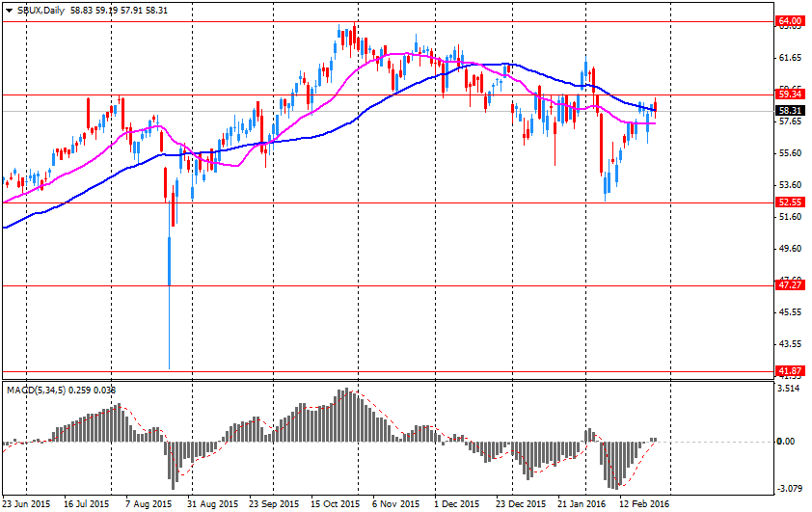Click the 57.65 price scale value
812x512 pixels.
tap(790, 121)
